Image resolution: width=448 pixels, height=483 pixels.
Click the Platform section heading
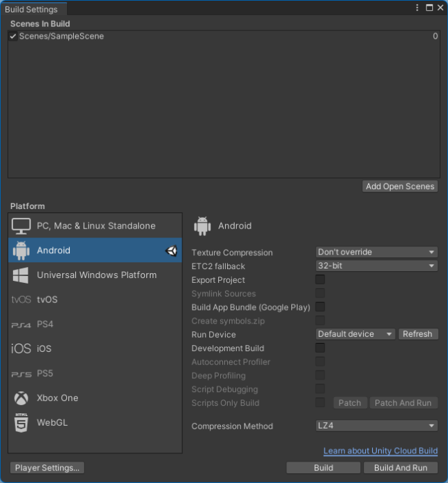(x=28, y=206)
